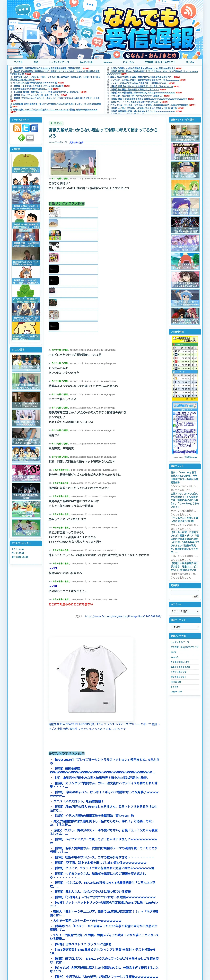Open the ギコあんてな antenna link
The height and width of the screenshot is (980, 210).
click(x=180, y=662)
